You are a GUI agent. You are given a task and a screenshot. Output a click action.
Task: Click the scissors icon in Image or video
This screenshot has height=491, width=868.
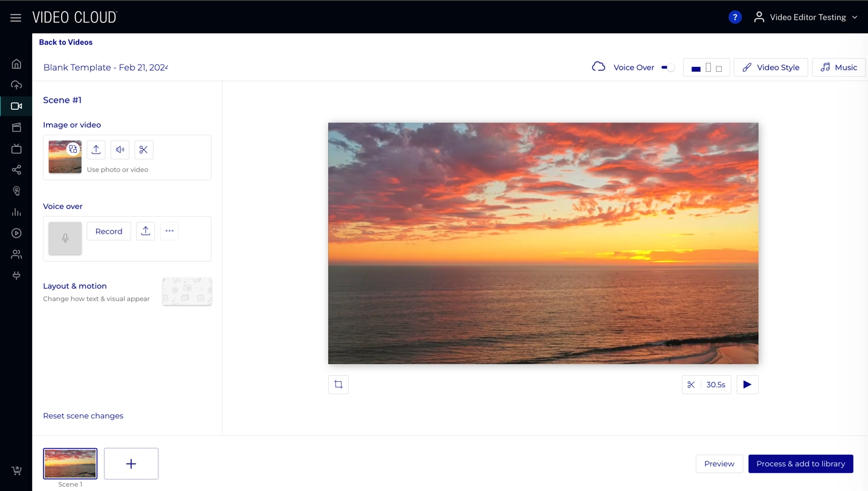point(144,150)
